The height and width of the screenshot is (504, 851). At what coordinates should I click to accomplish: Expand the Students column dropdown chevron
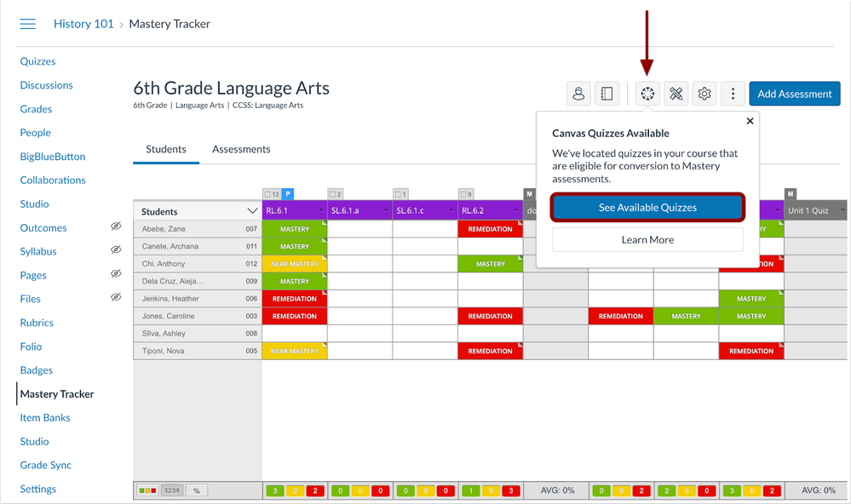tap(252, 211)
